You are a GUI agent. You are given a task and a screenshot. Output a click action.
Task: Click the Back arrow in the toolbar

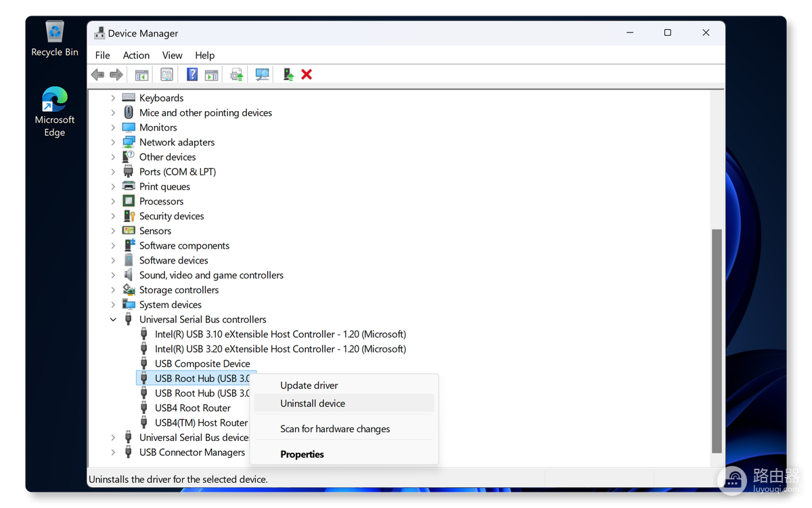click(98, 75)
